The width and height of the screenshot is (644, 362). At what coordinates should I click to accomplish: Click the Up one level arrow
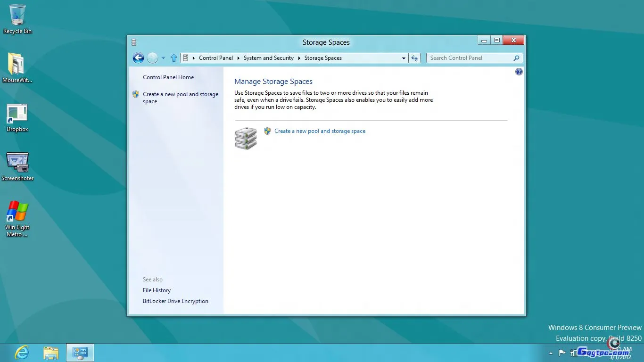pyautogui.click(x=174, y=58)
